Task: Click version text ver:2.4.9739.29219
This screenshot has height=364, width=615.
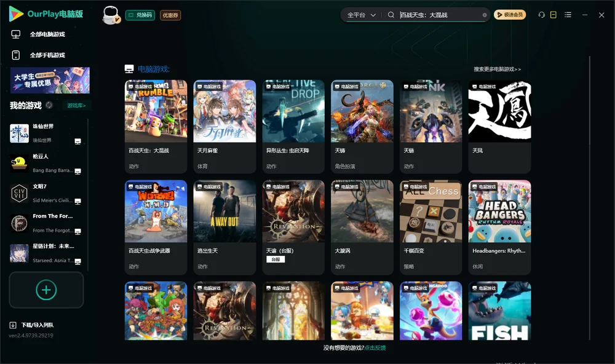Action: click(x=31, y=335)
